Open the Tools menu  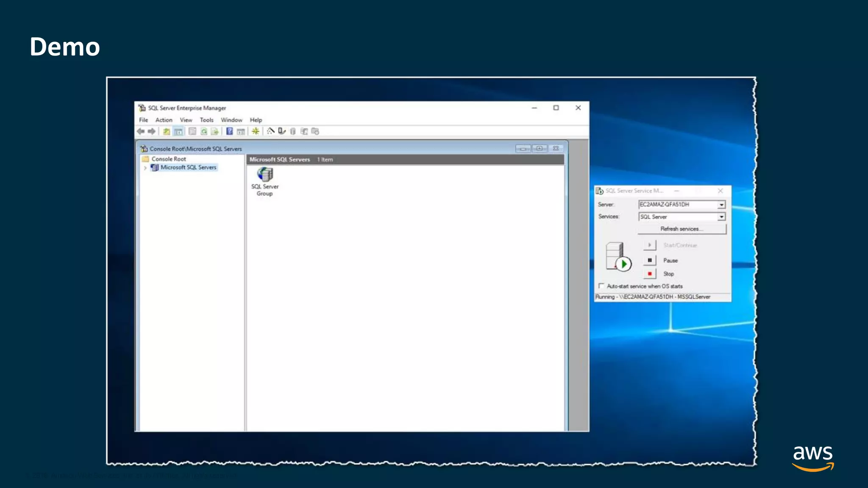click(206, 120)
